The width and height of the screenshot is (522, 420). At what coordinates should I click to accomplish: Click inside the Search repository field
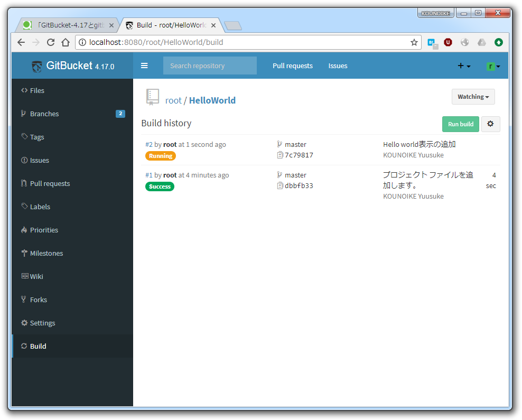pyautogui.click(x=210, y=66)
